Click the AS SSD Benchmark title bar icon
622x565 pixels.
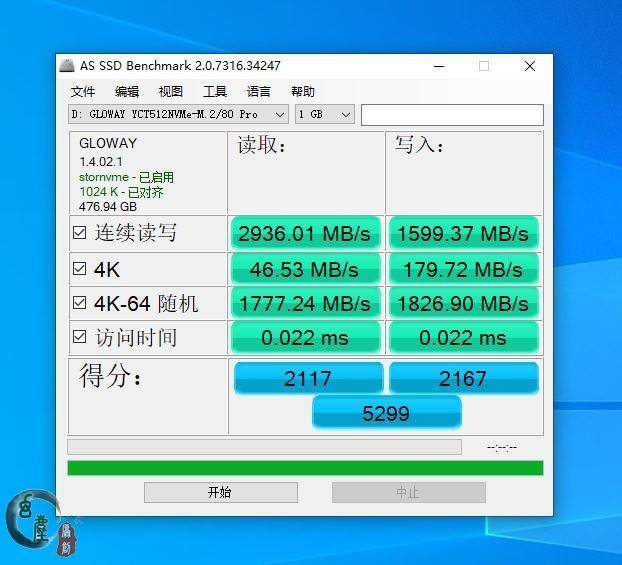(x=67, y=65)
